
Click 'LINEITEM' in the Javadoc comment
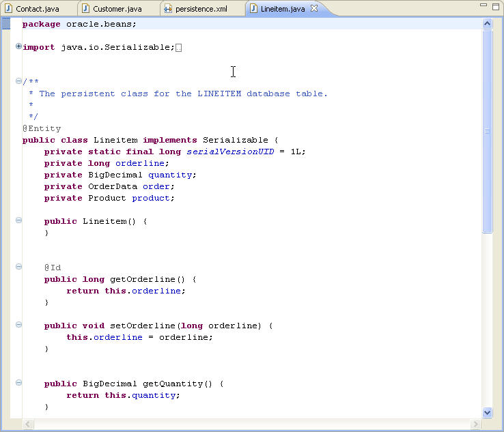pos(219,93)
